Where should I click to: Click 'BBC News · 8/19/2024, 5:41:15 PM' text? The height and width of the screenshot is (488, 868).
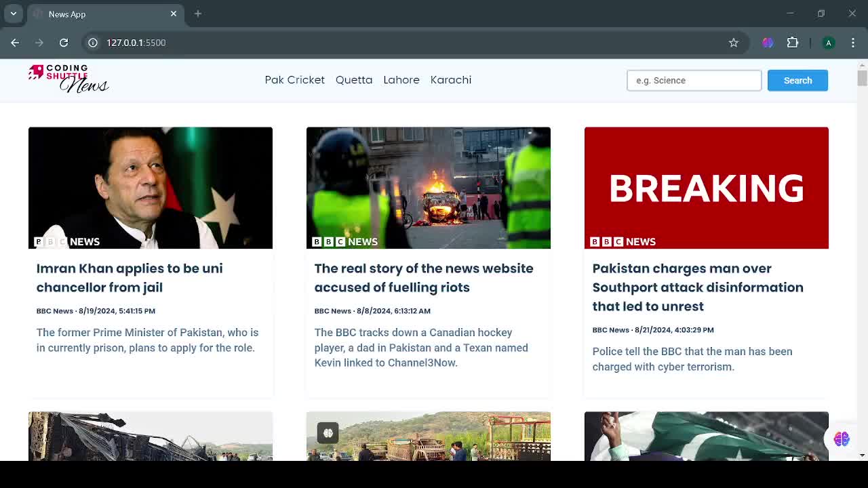[x=96, y=311]
